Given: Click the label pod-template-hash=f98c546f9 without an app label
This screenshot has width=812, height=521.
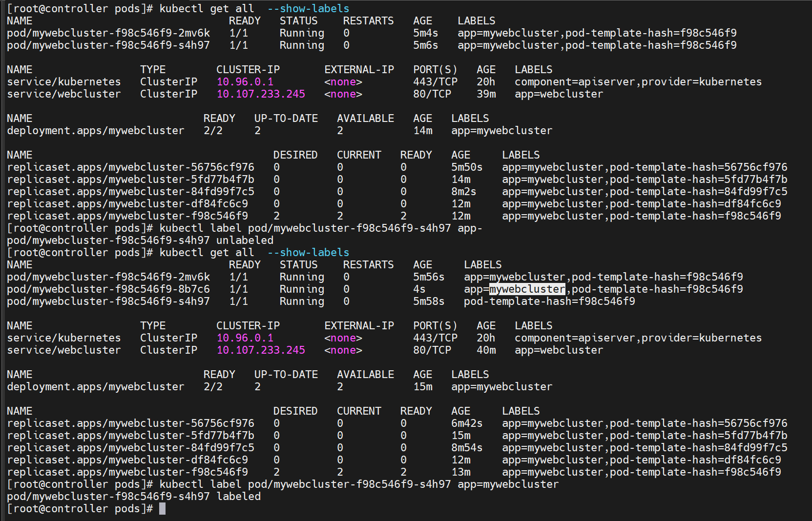Looking at the screenshot, I should pos(550,301).
